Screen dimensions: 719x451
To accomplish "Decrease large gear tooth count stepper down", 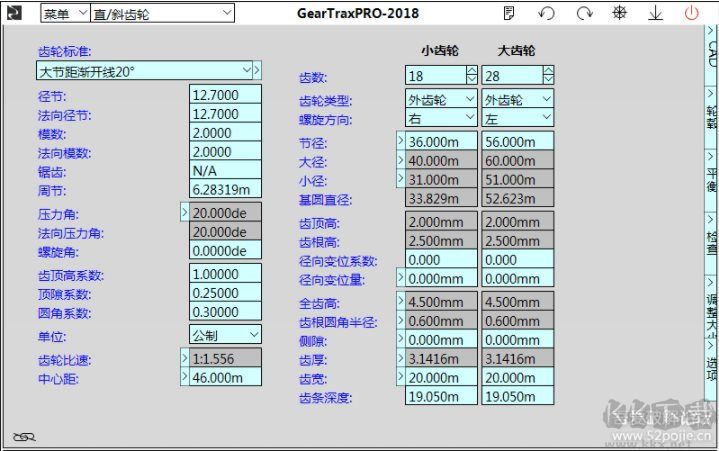I will 548,79.
